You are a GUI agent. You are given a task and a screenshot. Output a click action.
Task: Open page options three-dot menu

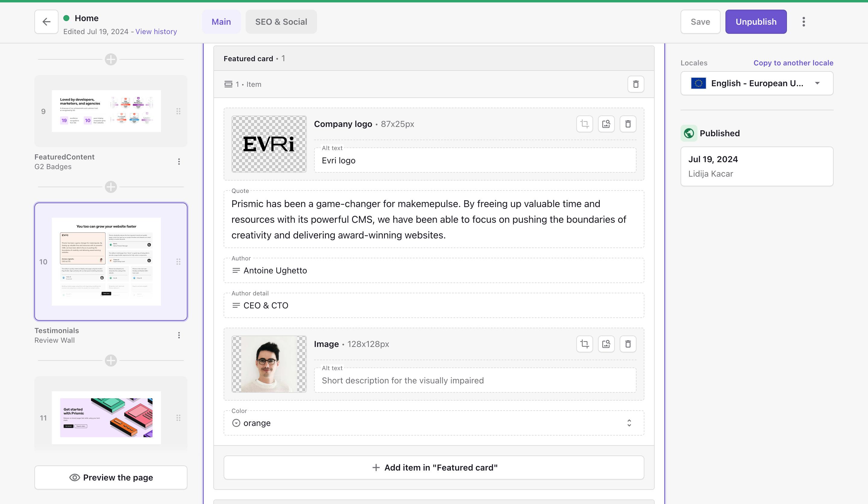803,22
